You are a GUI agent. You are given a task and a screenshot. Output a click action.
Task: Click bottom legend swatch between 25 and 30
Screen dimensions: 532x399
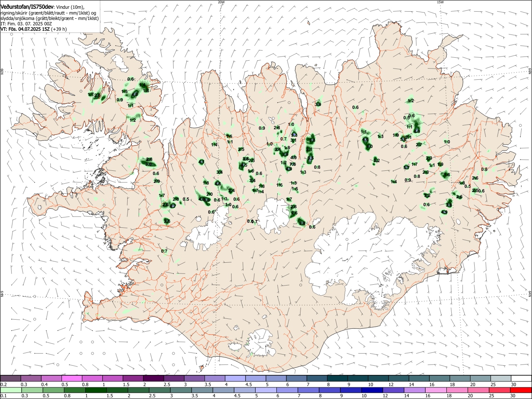(500, 390)
